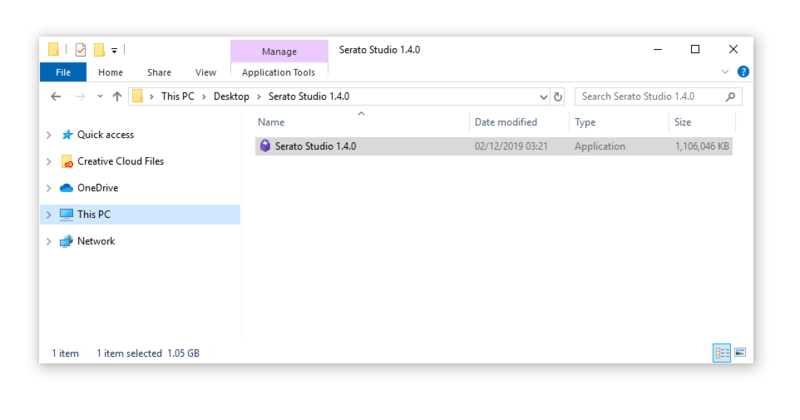
Task: Open the Application Tools tab
Action: (279, 72)
